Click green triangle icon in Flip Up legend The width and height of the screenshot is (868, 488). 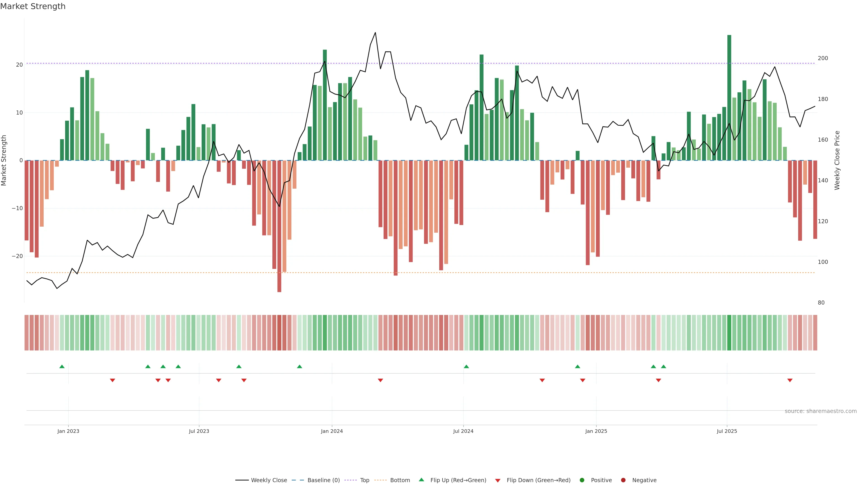[x=421, y=480]
